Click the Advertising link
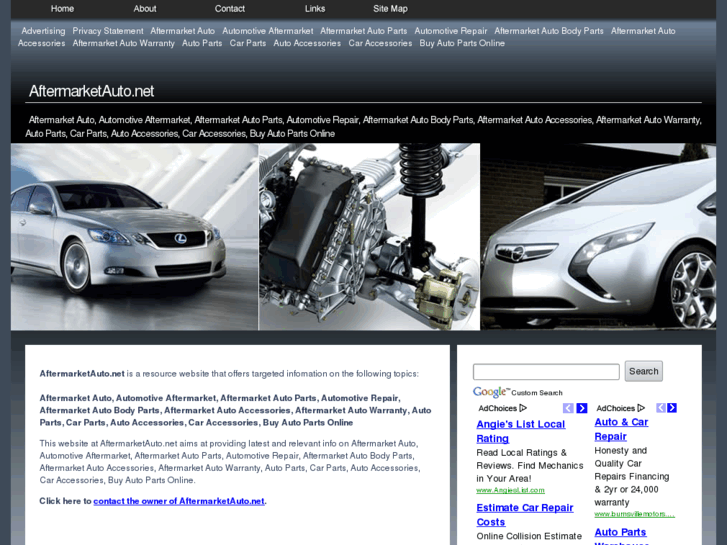Screen dimensions: 727x545 click(x=43, y=31)
